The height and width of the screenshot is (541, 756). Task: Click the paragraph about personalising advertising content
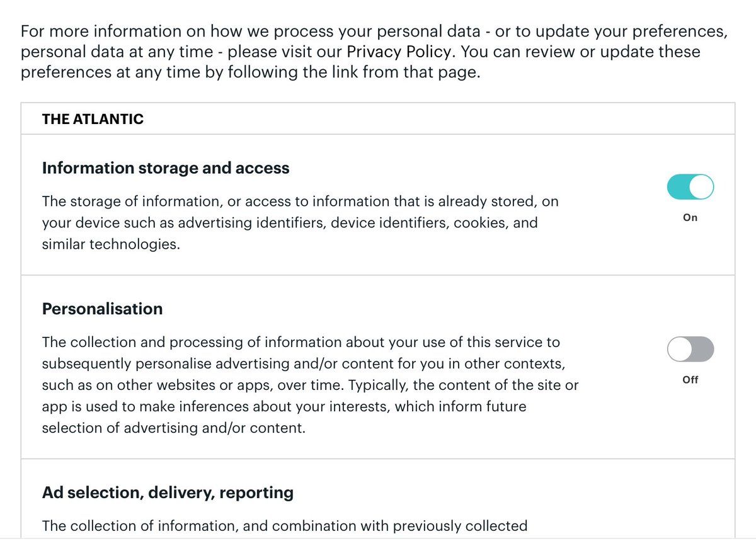tap(310, 385)
